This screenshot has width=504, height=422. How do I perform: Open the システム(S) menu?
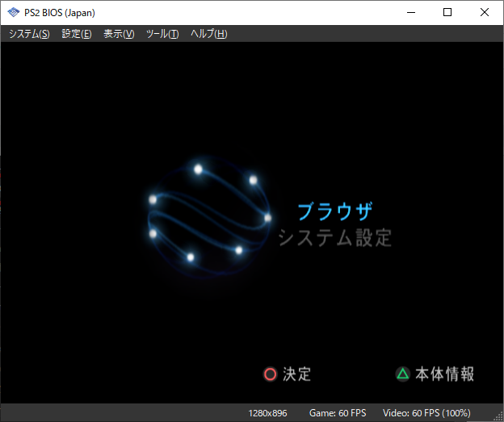(x=29, y=34)
